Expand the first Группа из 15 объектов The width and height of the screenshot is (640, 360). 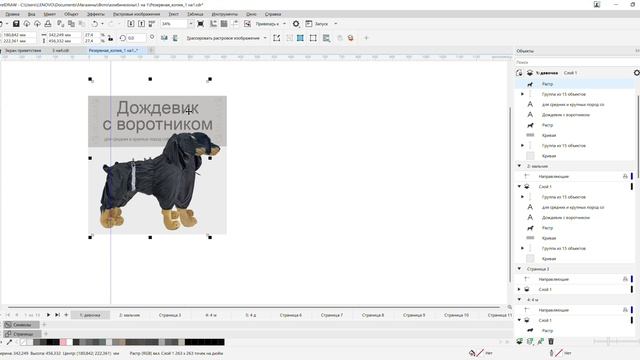[522, 94]
